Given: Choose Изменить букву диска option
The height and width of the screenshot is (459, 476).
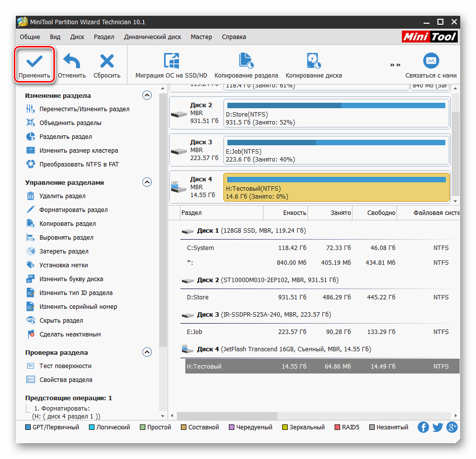Looking at the screenshot, I should 71,279.
